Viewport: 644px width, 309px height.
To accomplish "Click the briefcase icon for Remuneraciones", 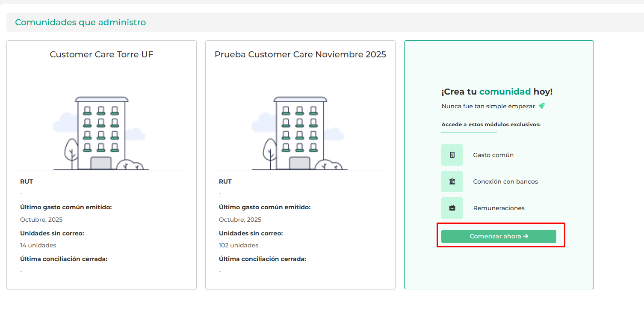I will pos(452,208).
